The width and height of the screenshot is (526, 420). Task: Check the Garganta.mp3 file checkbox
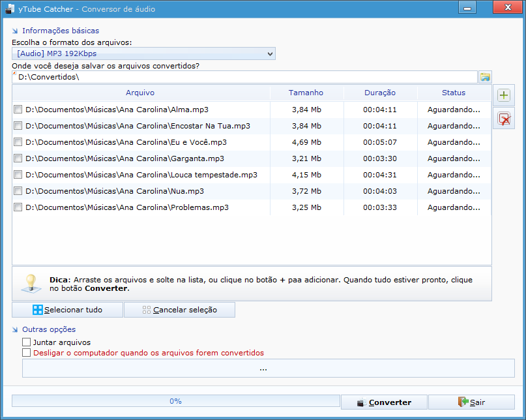(x=18, y=158)
